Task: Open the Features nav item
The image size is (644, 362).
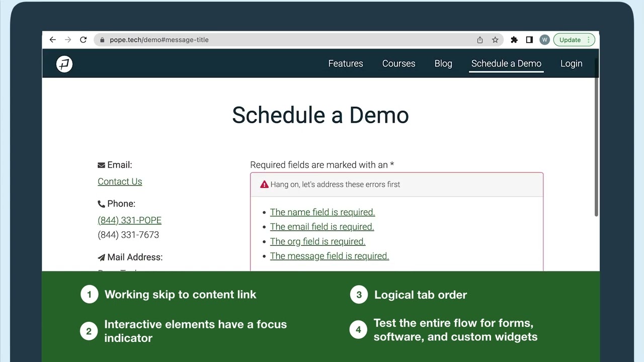Action: coord(346,63)
